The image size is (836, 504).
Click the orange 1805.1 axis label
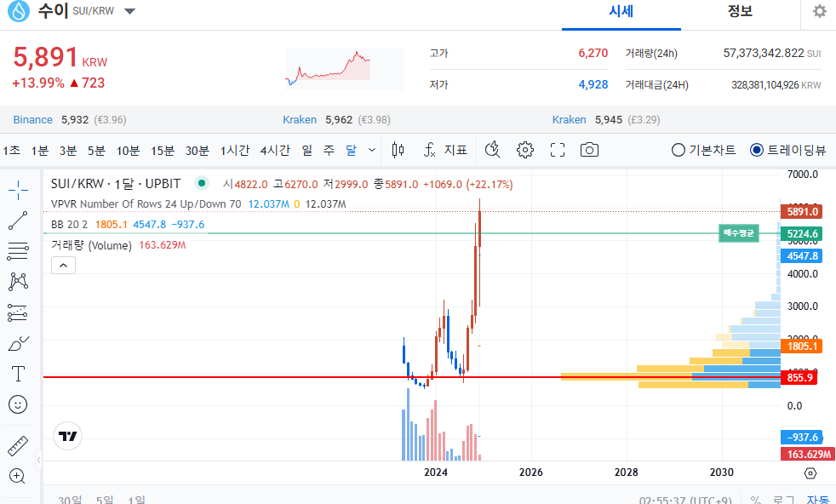coord(801,346)
